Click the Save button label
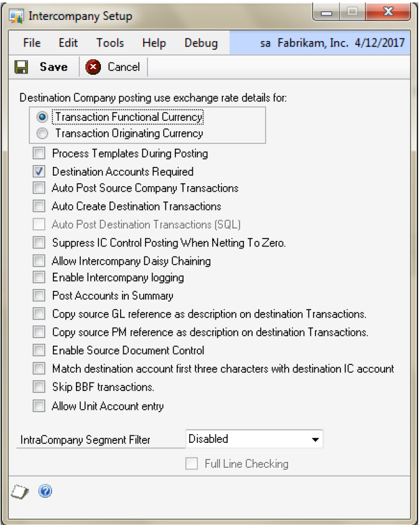Viewport: 420px width, 525px height. point(54,67)
